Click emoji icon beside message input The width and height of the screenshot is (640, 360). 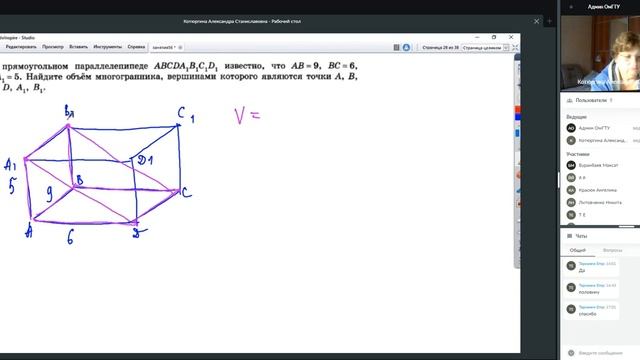(x=571, y=353)
